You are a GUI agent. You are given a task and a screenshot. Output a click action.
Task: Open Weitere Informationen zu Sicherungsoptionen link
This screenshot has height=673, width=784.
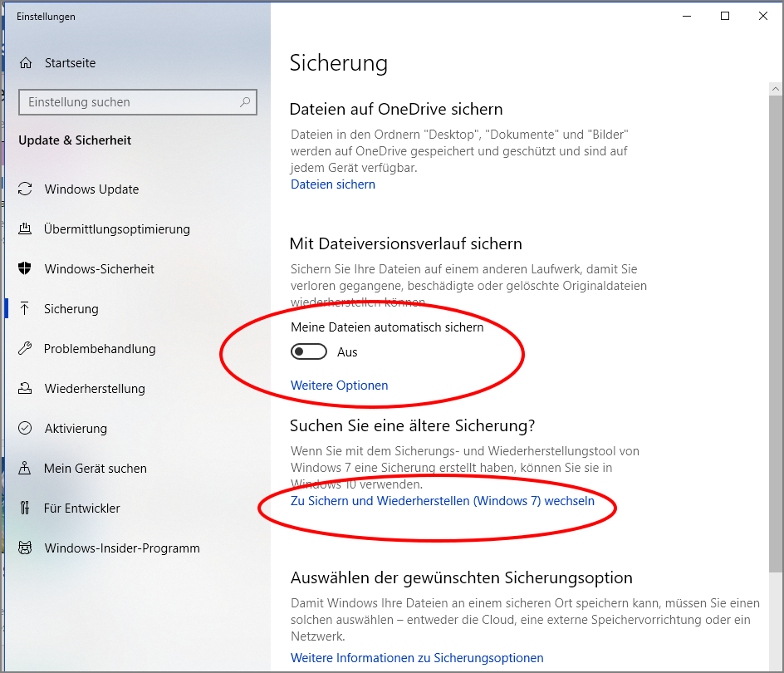pos(417,657)
